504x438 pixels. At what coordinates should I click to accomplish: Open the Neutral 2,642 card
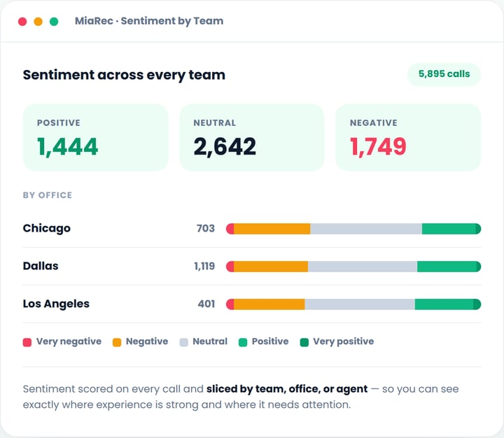point(252,138)
